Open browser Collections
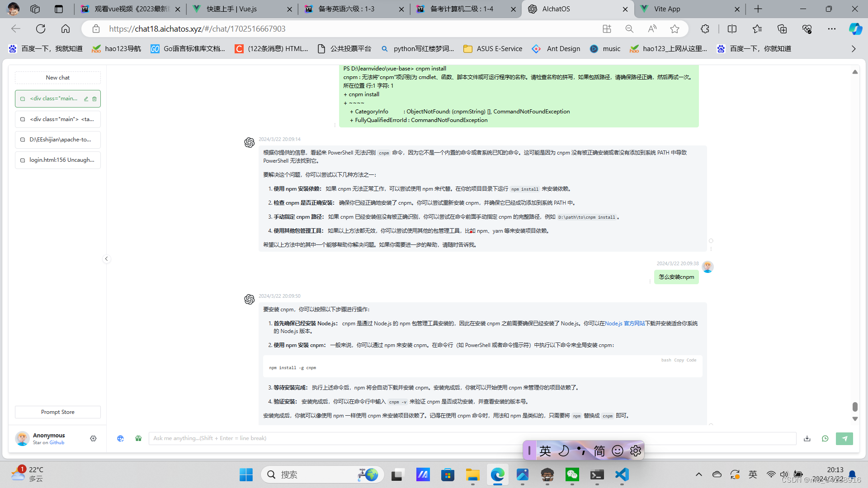This screenshot has height=488, width=868. tap(782, 29)
